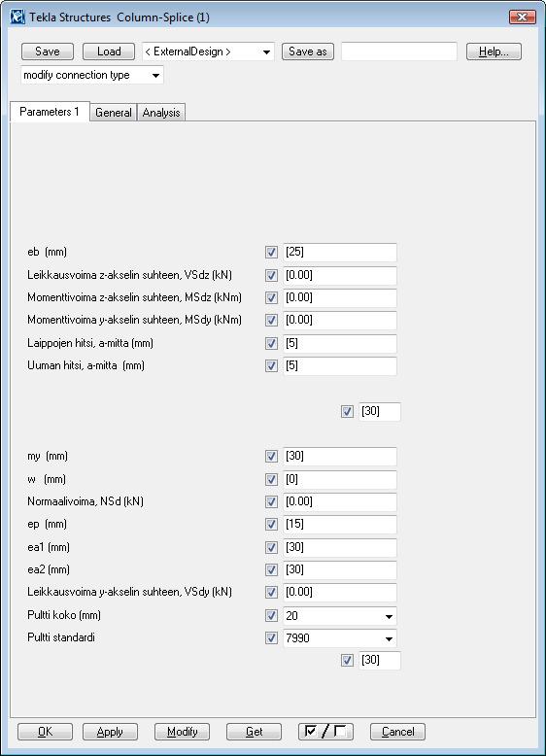Image resolution: width=546 pixels, height=756 pixels.
Task: Toggle the Pultti standardi checkbox
Action: pos(271,637)
